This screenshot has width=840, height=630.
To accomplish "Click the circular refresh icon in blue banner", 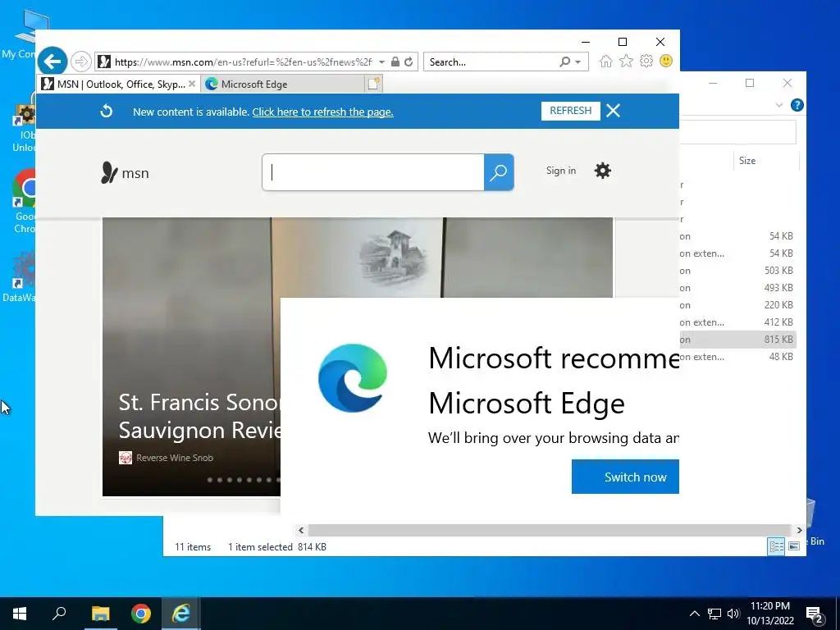I will pyautogui.click(x=107, y=111).
